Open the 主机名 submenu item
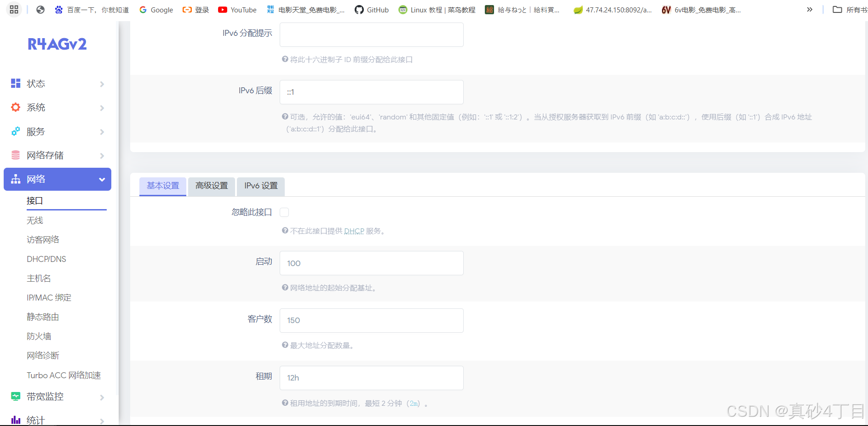868x426 pixels. [39, 278]
